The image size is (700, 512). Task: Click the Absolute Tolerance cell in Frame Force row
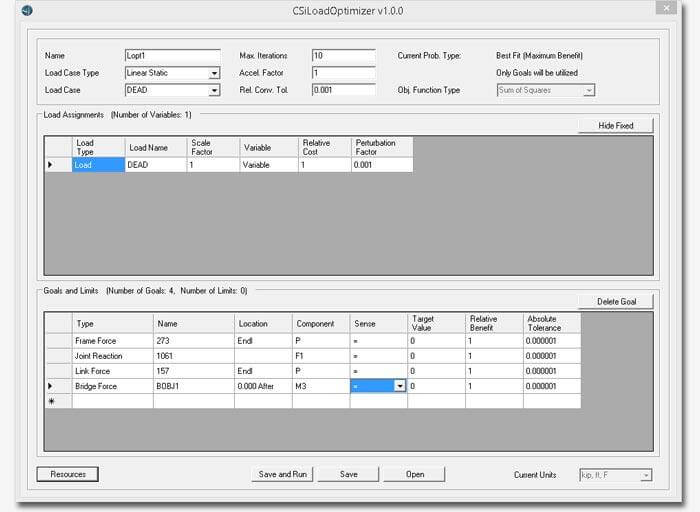point(552,341)
